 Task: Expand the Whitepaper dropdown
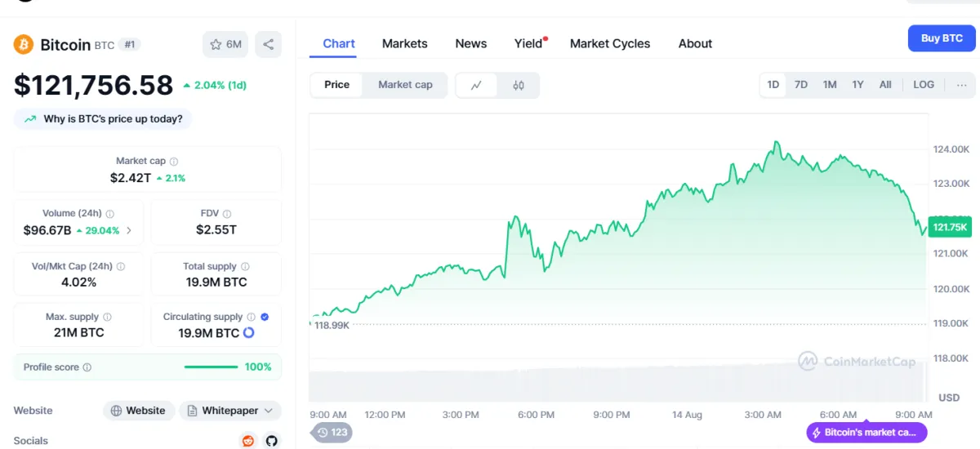230,411
